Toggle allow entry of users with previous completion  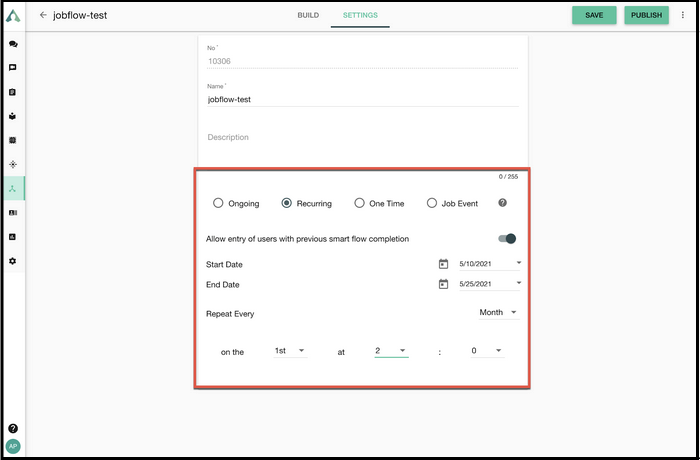click(507, 238)
